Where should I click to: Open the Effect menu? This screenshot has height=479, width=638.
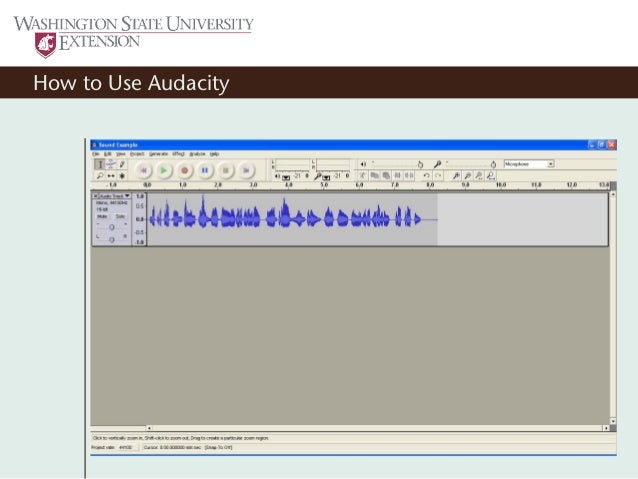179,154
